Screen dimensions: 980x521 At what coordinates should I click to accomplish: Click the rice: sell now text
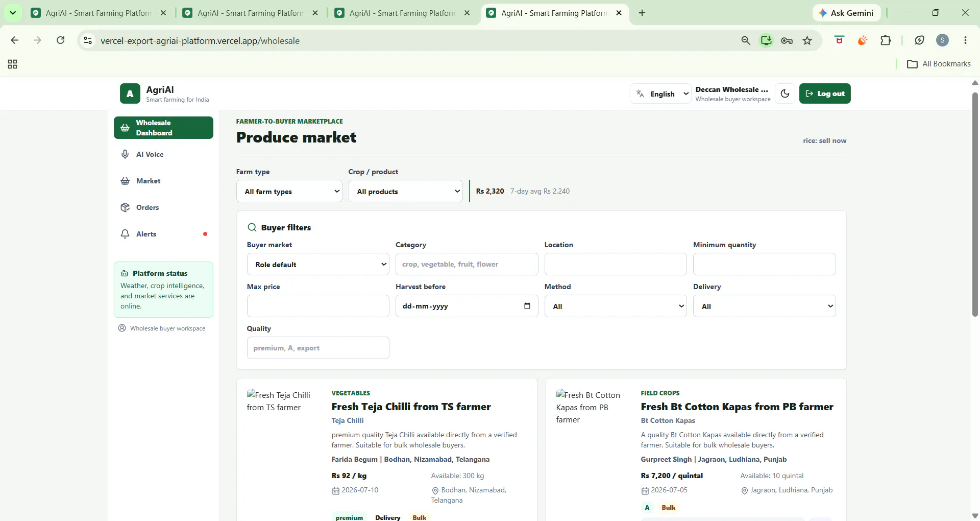coord(824,140)
